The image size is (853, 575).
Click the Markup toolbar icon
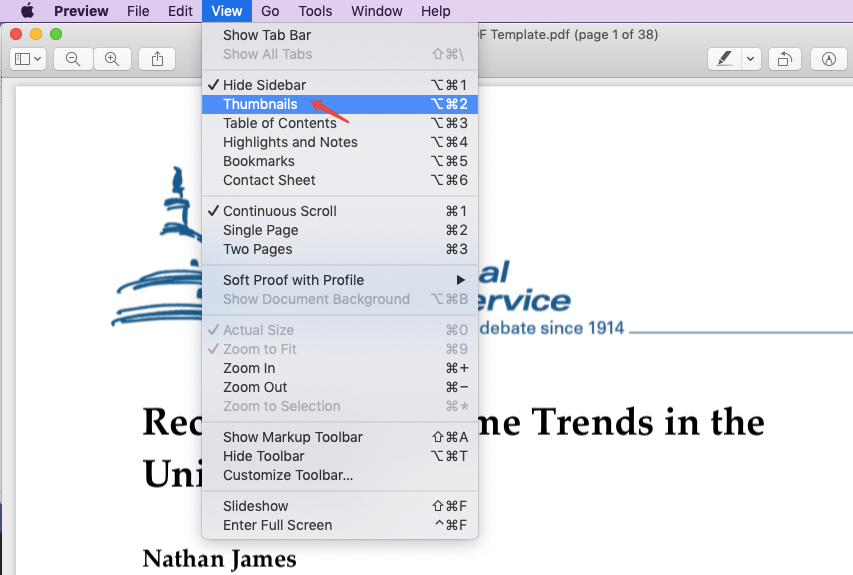coord(829,59)
